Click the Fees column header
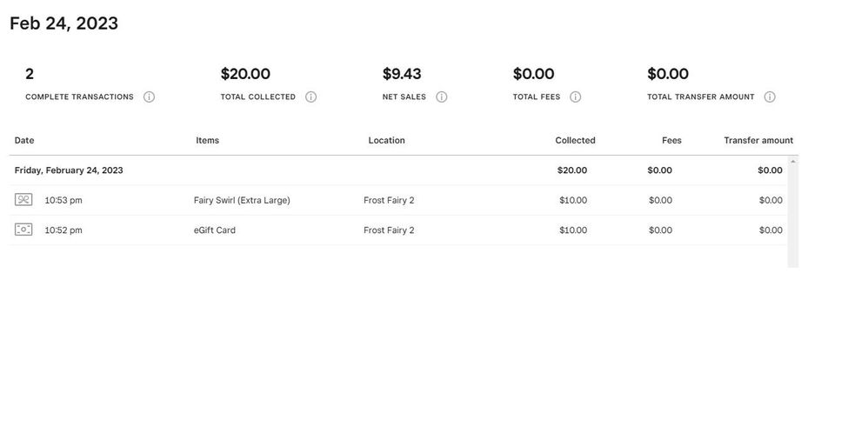868x446 pixels. 671,141
